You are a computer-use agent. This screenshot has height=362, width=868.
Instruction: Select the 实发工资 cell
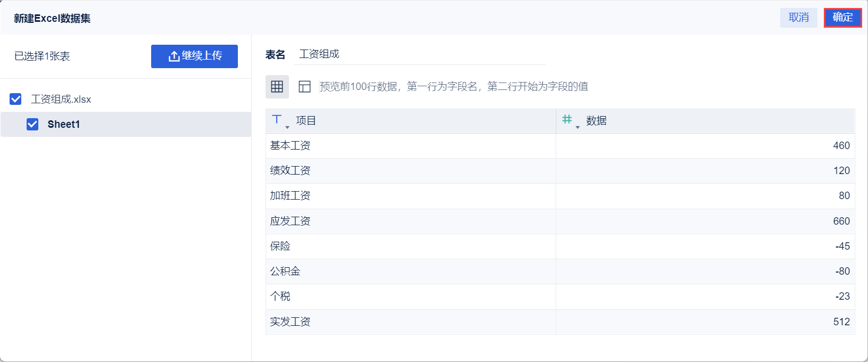[290, 322]
